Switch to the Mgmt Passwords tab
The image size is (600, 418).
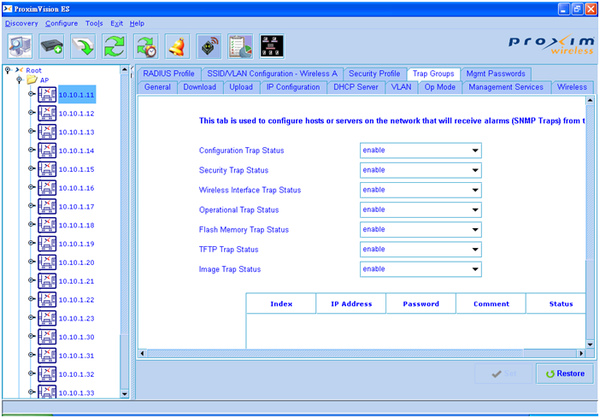[x=496, y=73]
